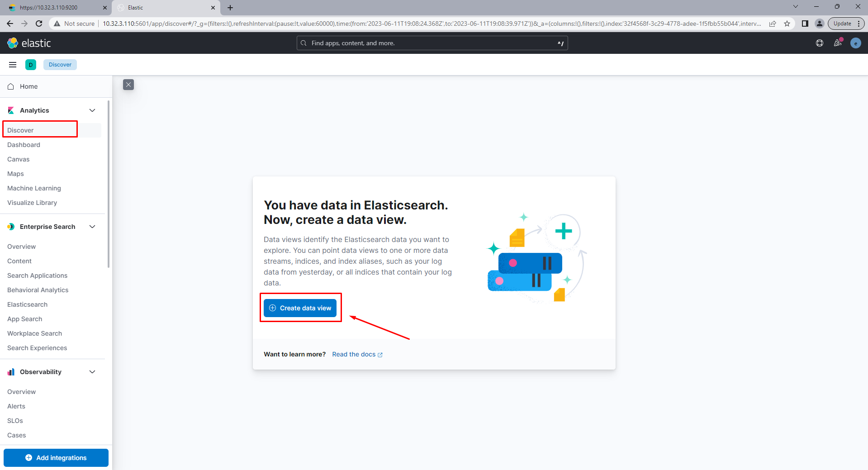Open the help menu icon

coord(820,43)
